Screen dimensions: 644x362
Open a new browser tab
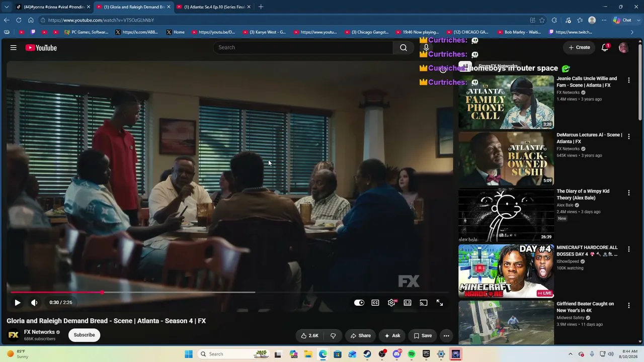click(x=261, y=7)
